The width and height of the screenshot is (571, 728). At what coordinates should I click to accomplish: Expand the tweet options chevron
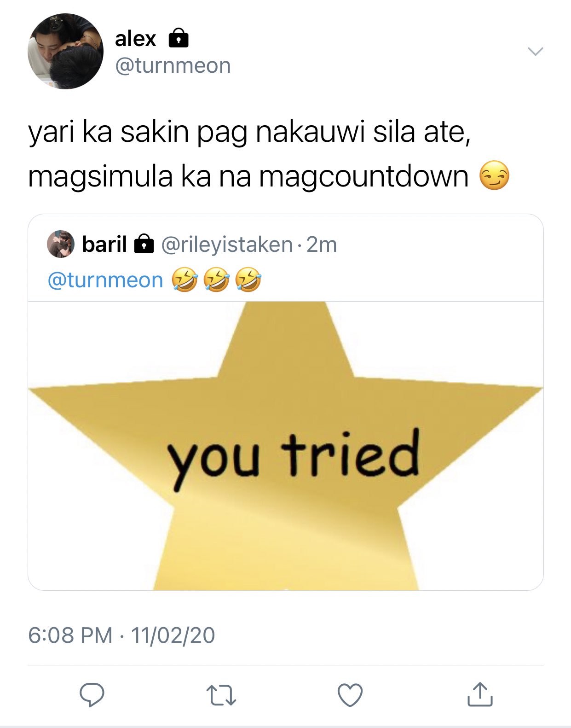(x=536, y=51)
